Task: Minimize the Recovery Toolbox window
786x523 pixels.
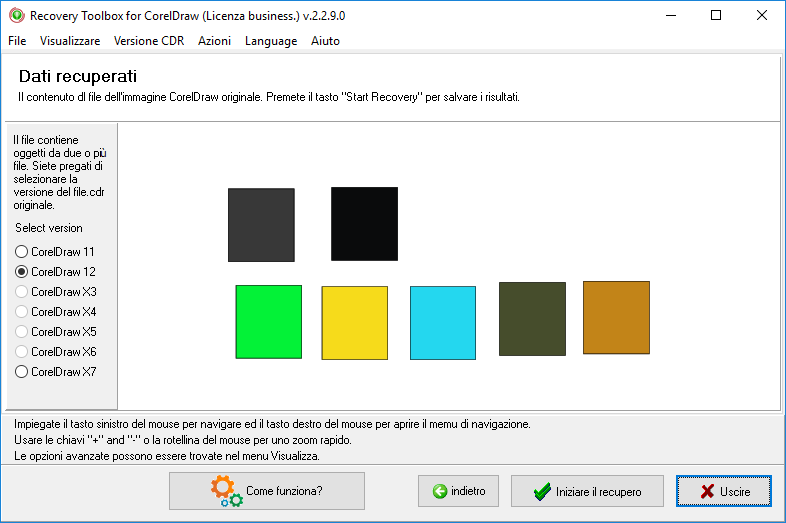Action: pos(671,16)
